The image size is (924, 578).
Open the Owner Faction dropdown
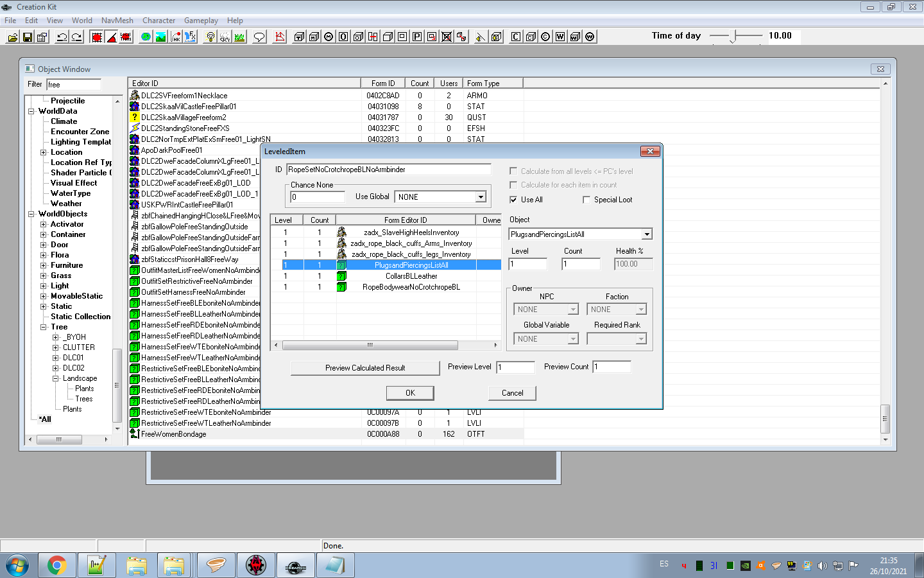tap(640, 310)
